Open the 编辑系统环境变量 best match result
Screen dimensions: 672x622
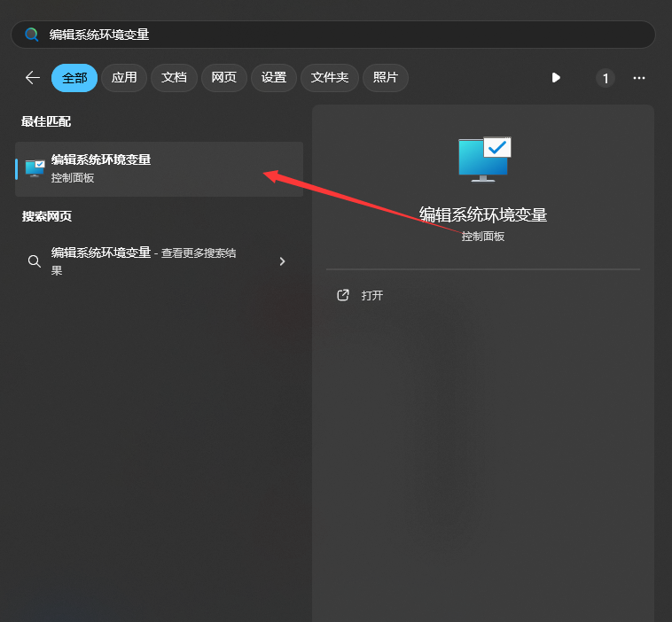pyautogui.click(x=159, y=169)
